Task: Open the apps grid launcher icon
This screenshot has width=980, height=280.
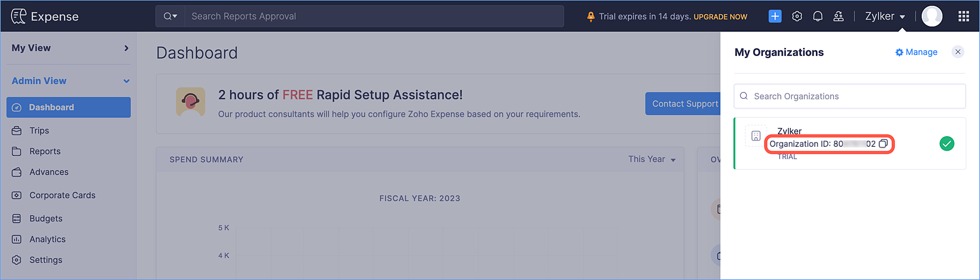Action: click(x=963, y=16)
